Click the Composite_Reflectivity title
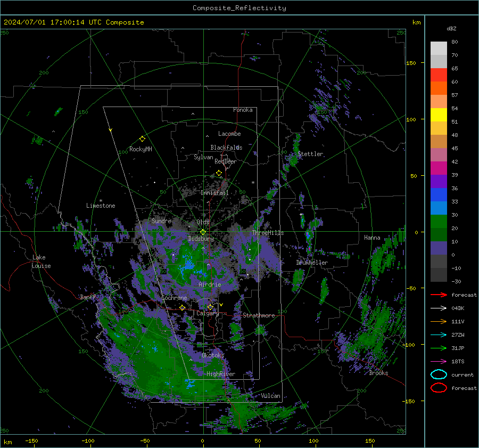Screen dimensions: 479x448 pyautogui.click(x=240, y=8)
